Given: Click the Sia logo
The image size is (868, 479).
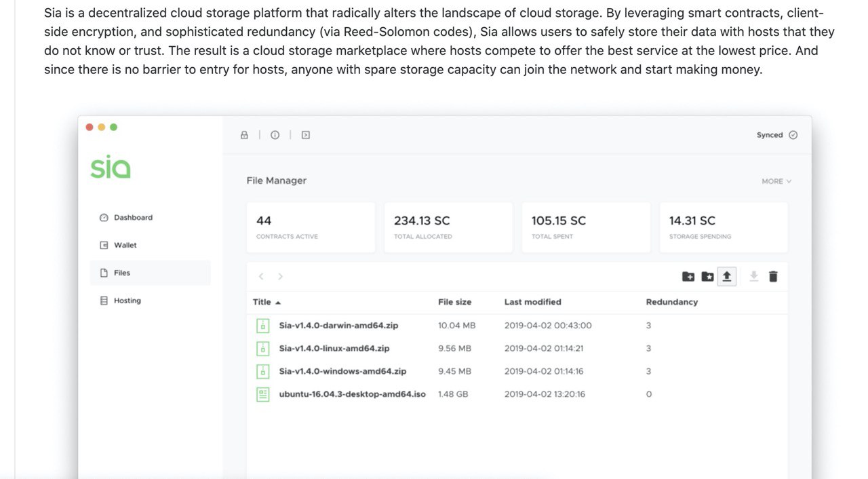Looking at the screenshot, I should pos(110,167).
